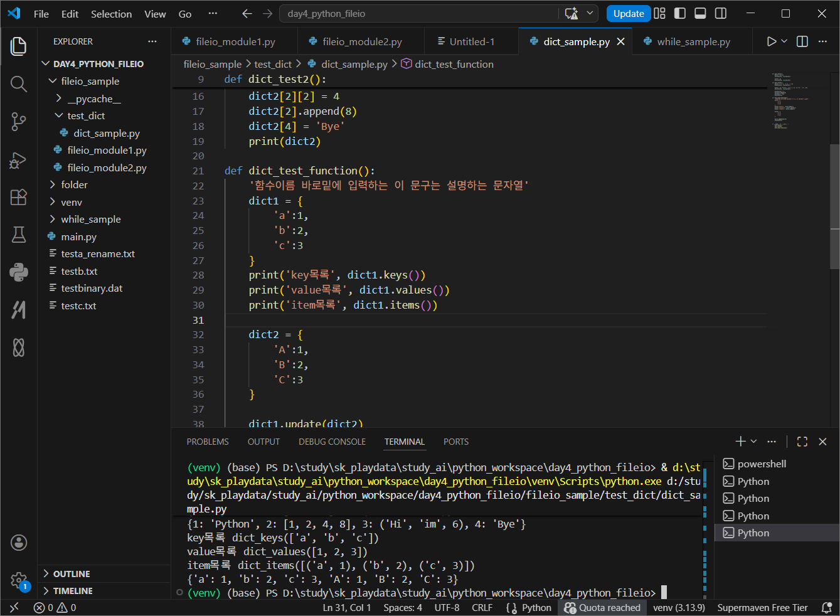The height and width of the screenshot is (616, 840).
Task: Go back using the navigation arrow
Action: tap(247, 14)
